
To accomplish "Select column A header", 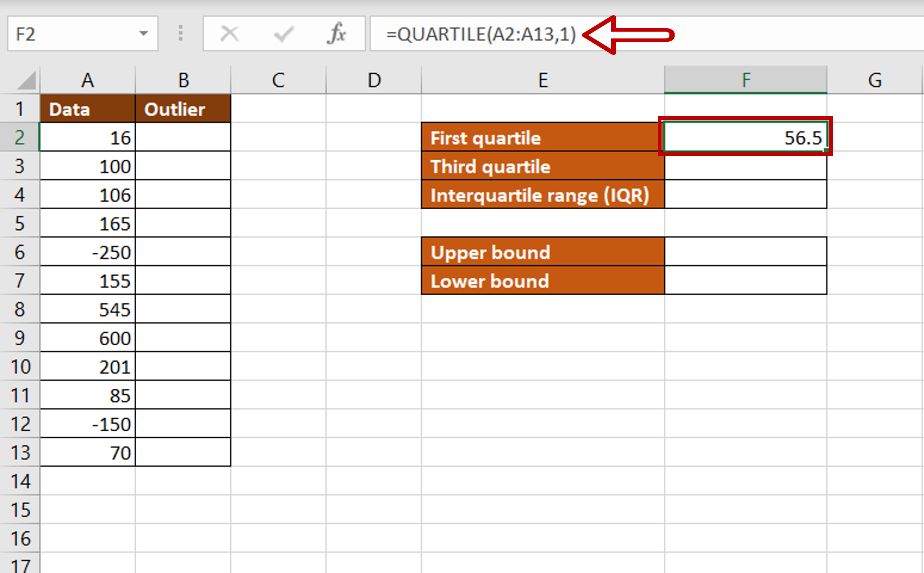I will point(87,80).
